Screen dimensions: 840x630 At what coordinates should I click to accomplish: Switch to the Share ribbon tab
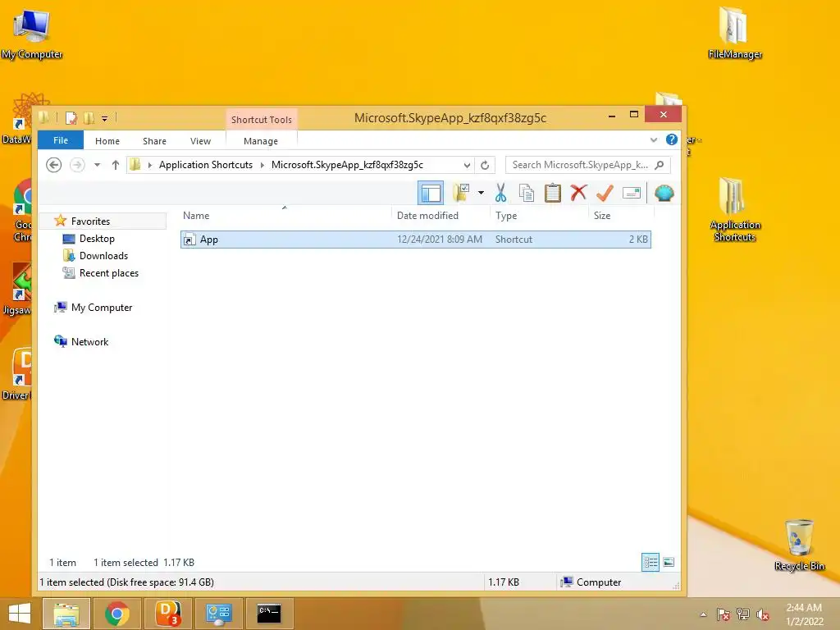pyautogui.click(x=154, y=141)
